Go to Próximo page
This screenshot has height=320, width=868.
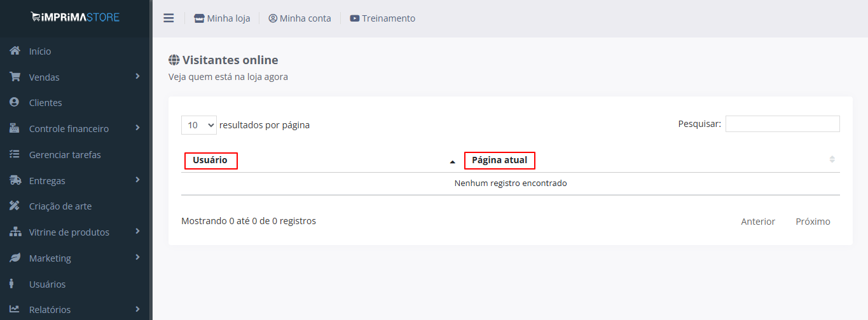point(813,222)
